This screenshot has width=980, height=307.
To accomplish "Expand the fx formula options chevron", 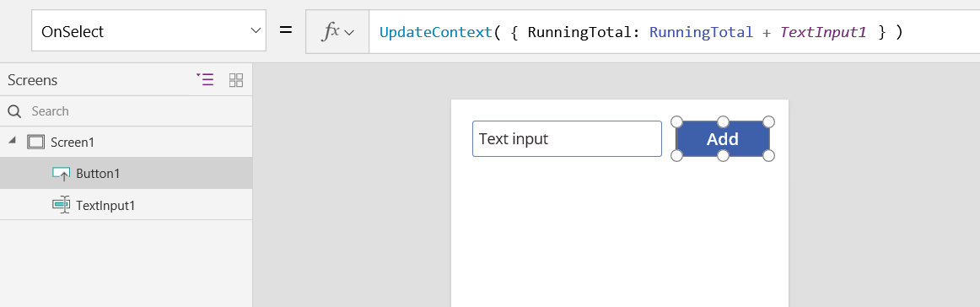I will point(349,32).
